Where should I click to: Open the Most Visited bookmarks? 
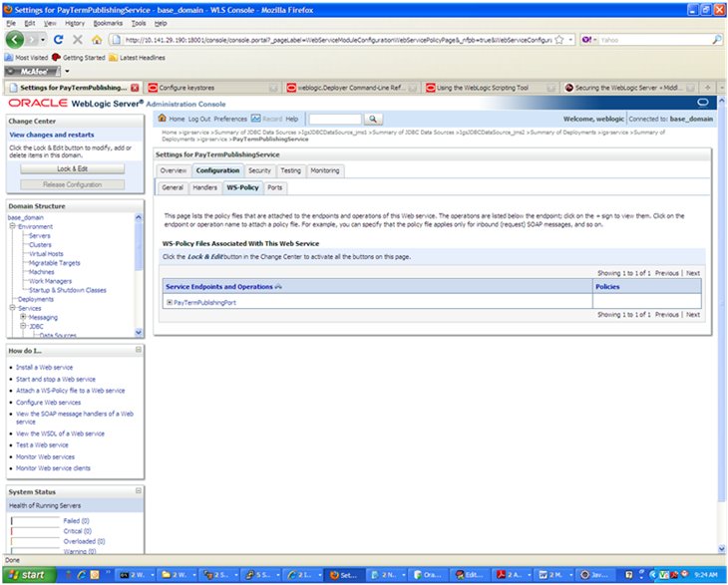tap(26, 58)
